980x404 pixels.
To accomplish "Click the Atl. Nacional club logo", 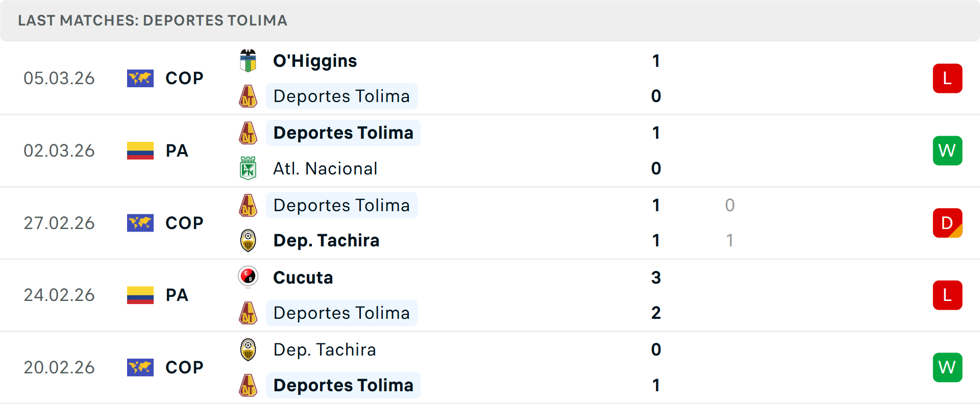I will click(x=248, y=168).
